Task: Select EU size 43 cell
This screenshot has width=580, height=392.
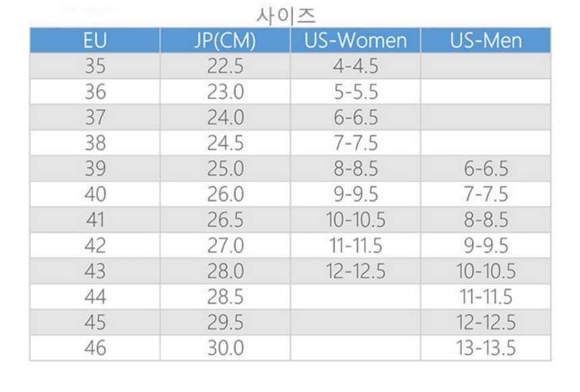Action: point(95,271)
